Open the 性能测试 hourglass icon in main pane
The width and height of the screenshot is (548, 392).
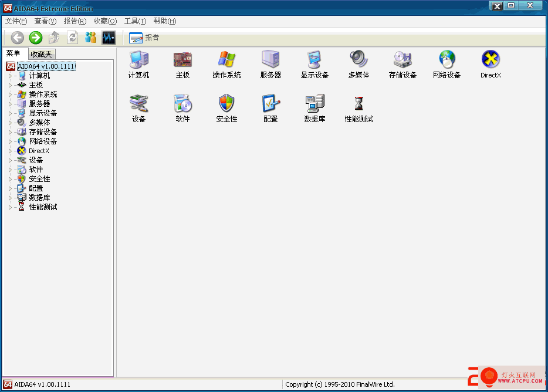359,109
